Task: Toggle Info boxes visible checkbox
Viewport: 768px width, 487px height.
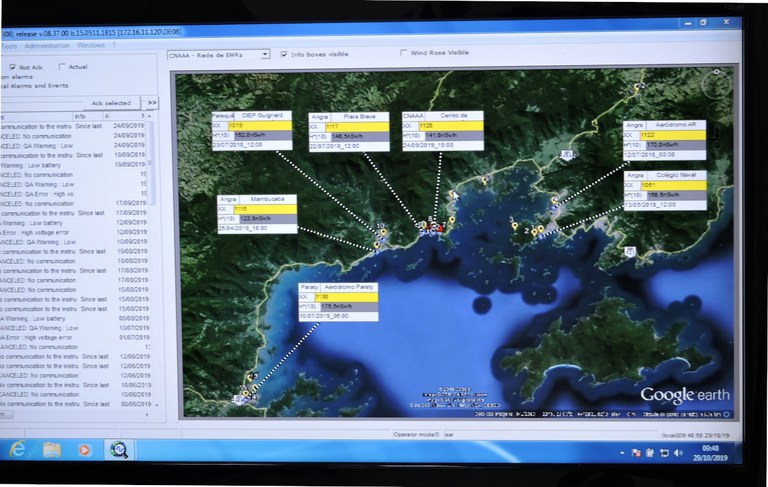Action: click(x=283, y=54)
